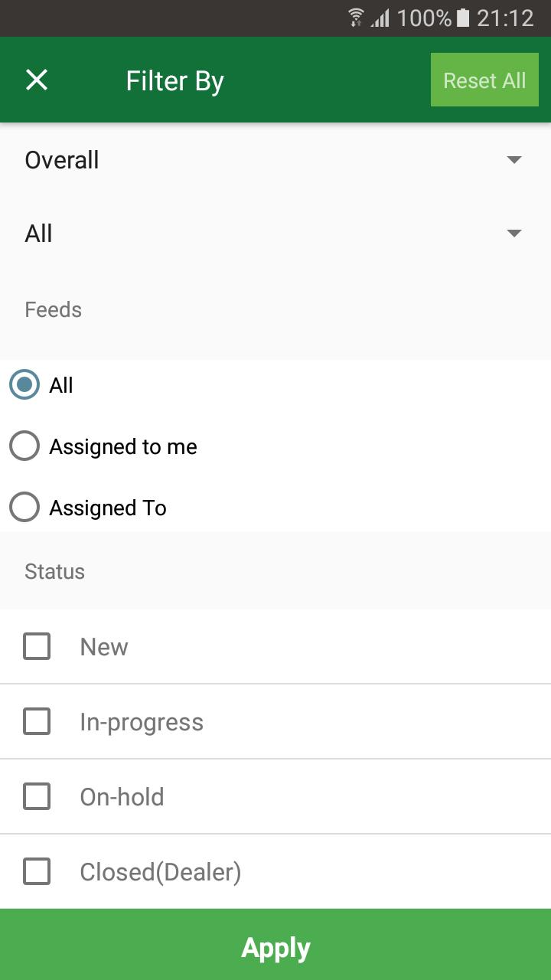The image size is (551, 980).
Task: Tap the Status section header
Action: (54, 571)
